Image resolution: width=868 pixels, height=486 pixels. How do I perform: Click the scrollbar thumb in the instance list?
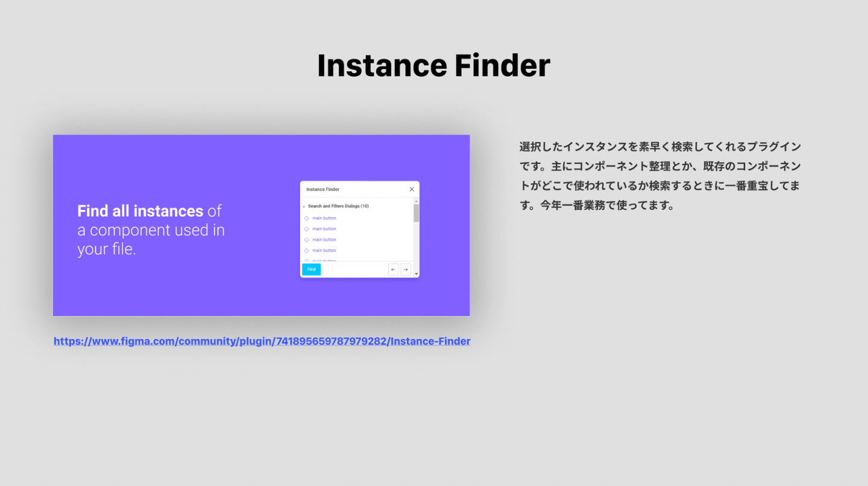(416, 213)
